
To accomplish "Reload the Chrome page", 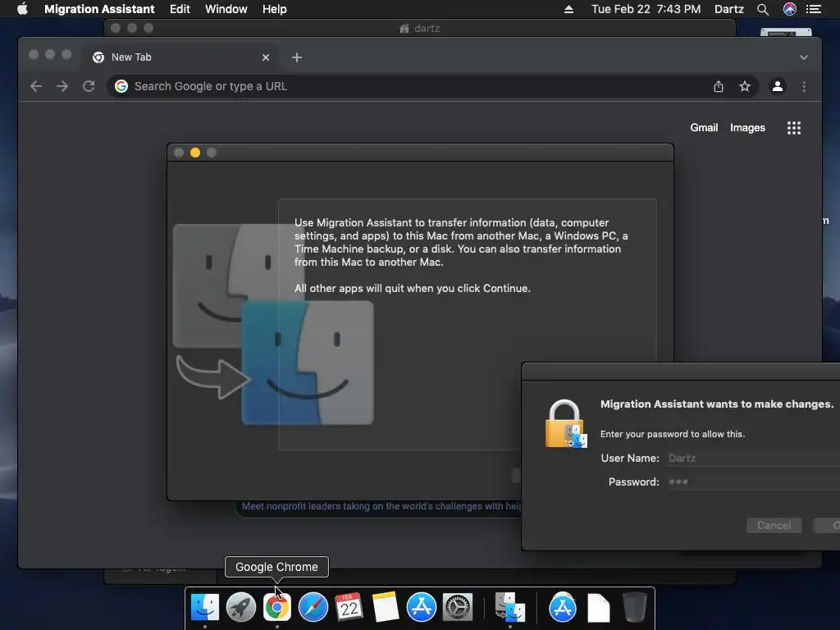I will pyautogui.click(x=89, y=86).
